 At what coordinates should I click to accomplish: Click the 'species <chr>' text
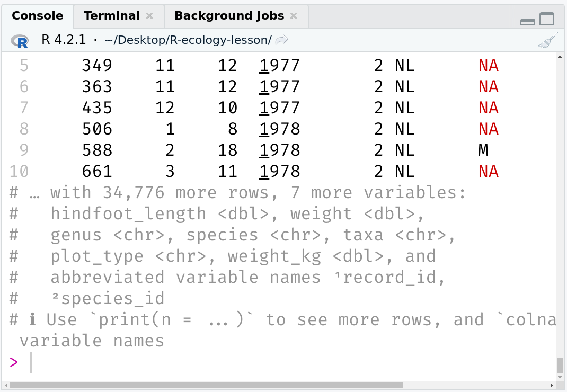(x=253, y=235)
